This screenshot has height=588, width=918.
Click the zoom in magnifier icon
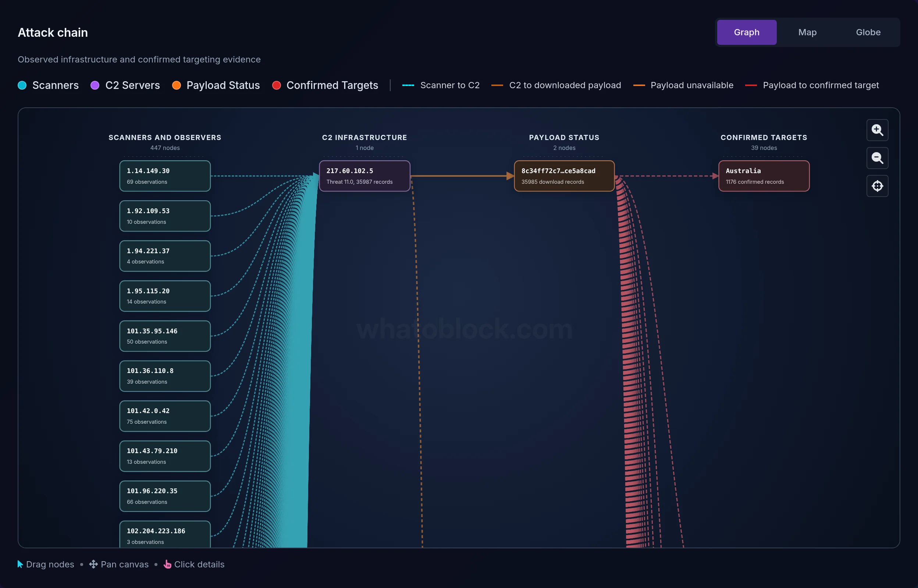(877, 130)
